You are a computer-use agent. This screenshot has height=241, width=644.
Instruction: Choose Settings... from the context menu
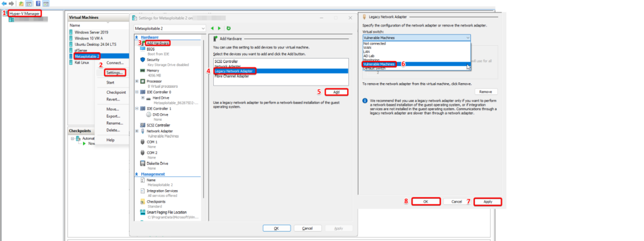click(114, 73)
